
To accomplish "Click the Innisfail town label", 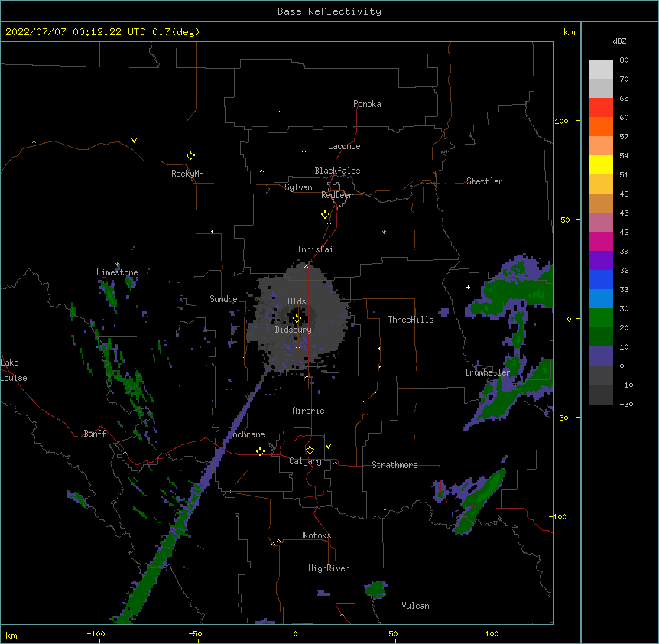I will (x=317, y=249).
